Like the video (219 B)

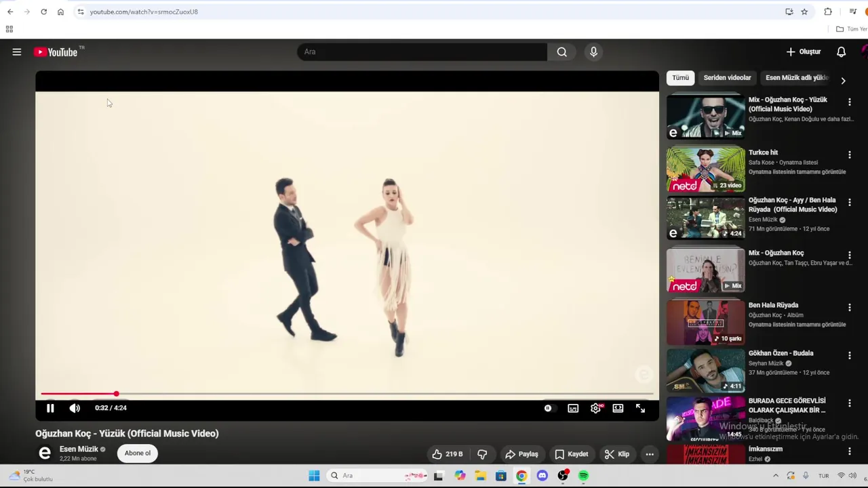pos(447,454)
